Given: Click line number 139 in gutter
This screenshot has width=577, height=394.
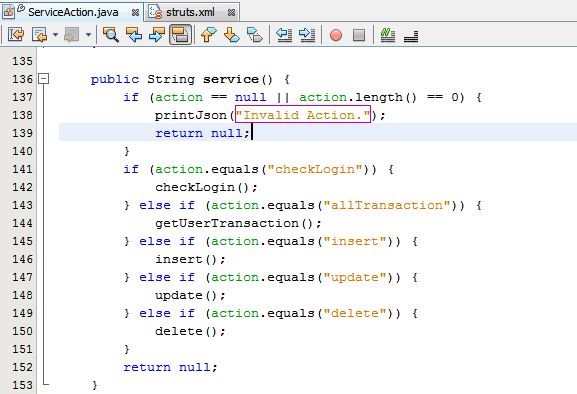Looking at the screenshot, I should [x=22, y=133].
